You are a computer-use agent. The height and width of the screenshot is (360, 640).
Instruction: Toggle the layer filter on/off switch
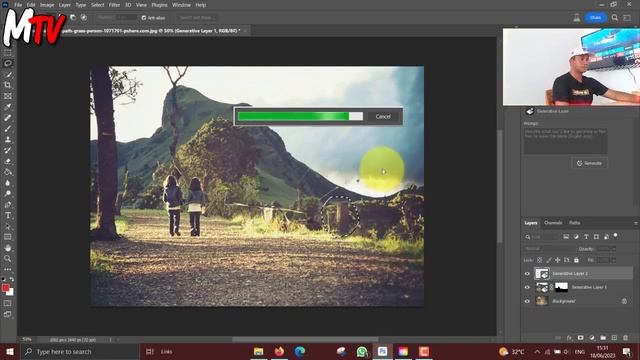[x=616, y=236]
